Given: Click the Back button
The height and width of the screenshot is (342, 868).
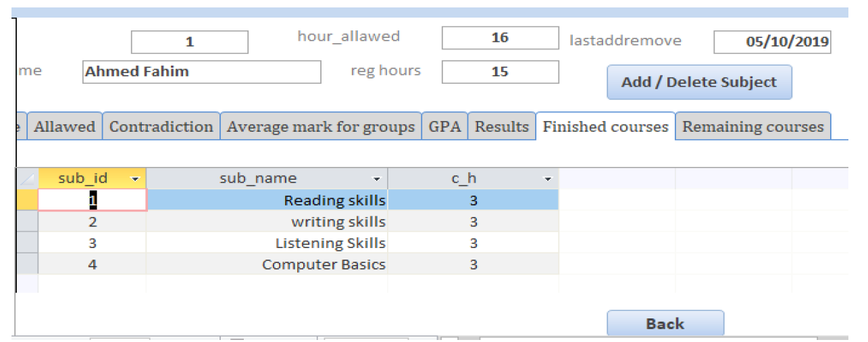Looking at the screenshot, I should (665, 324).
